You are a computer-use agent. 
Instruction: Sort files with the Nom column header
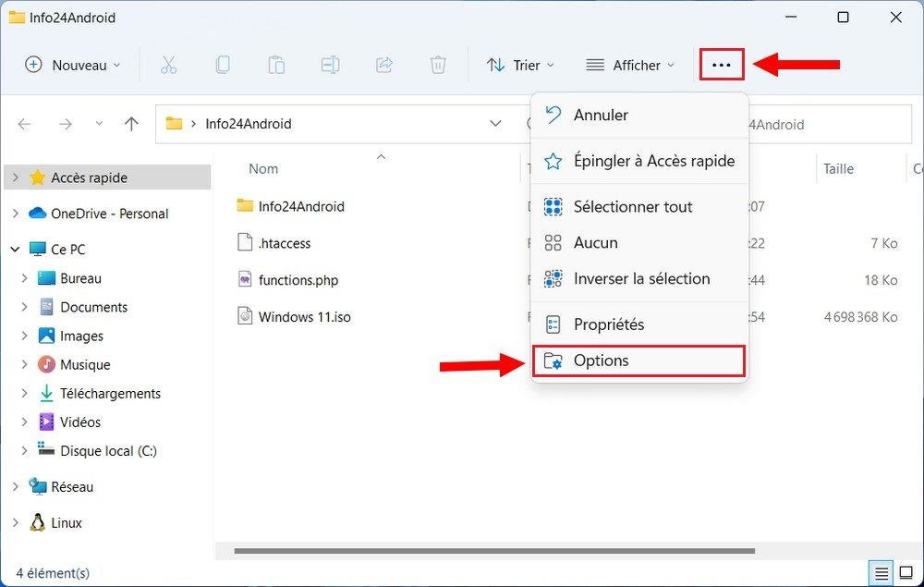point(262,168)
